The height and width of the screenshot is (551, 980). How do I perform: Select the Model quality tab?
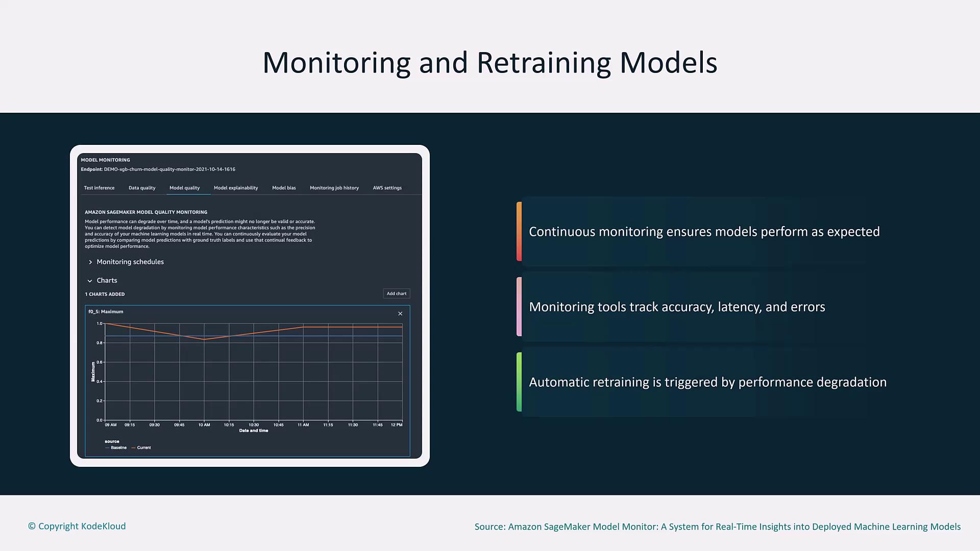coord(184,188)
